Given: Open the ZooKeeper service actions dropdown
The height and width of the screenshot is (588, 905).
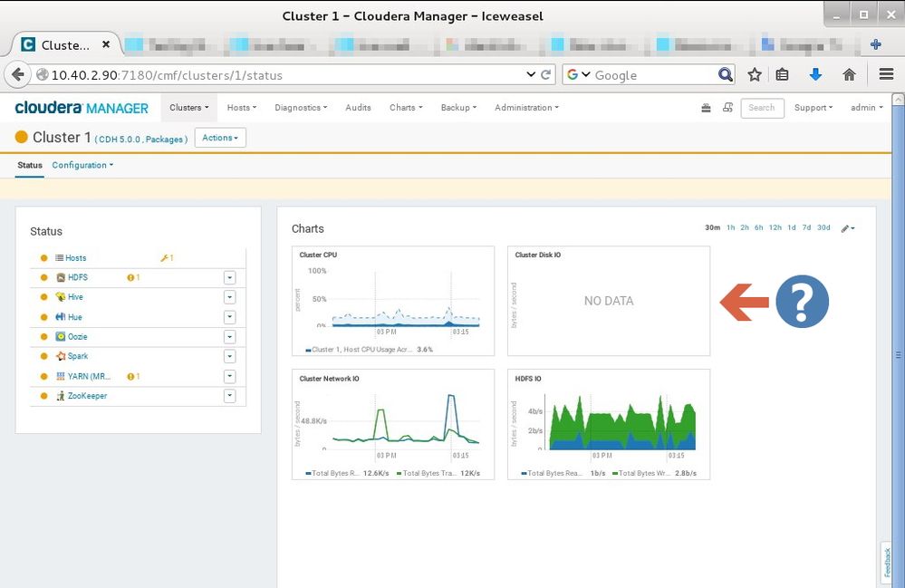Looking at the screenshot, I should [229, 396].
